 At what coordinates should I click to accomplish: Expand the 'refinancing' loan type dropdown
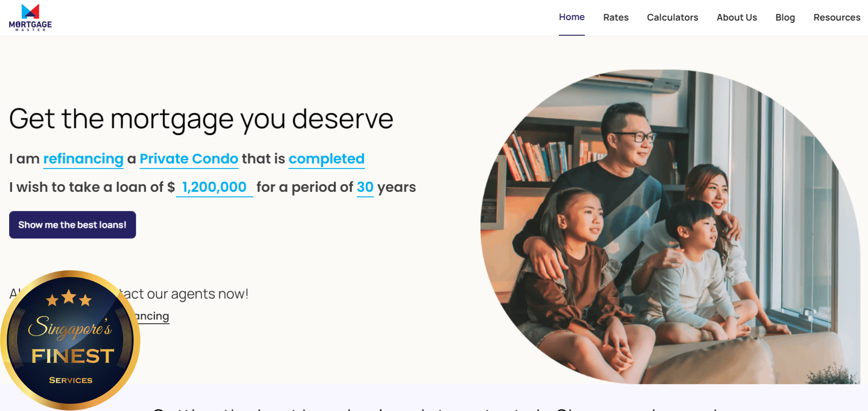pyautogui.click(x=83, y=159)
